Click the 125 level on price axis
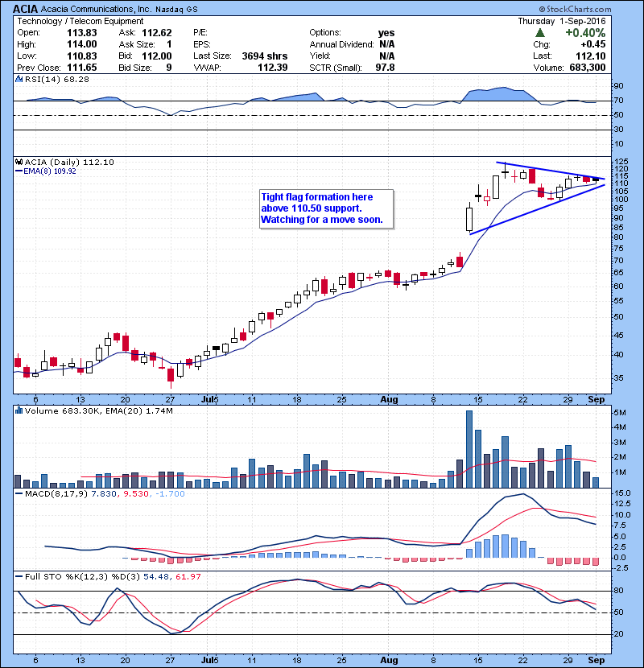Image resolution: width=644 pixels, height=668 pixels. pyautogui.click(x=621, y=162)
